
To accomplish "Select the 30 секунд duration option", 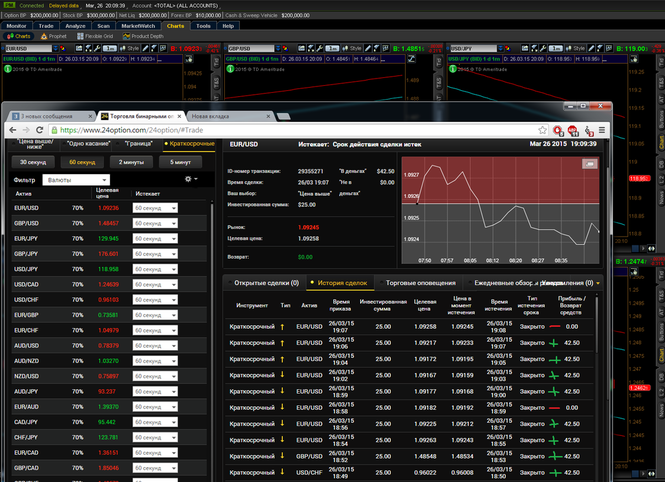I will [33, 161].
